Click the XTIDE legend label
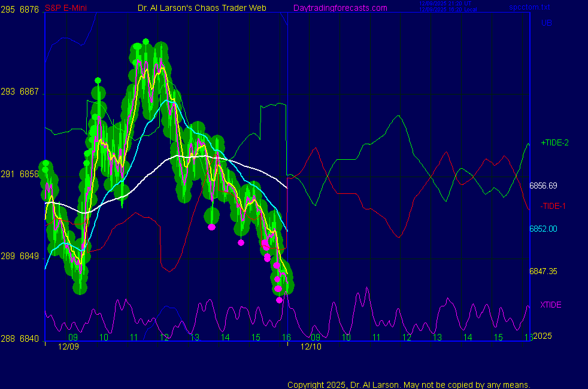Viewport: 588px width, 389px height. click(551, 305)
